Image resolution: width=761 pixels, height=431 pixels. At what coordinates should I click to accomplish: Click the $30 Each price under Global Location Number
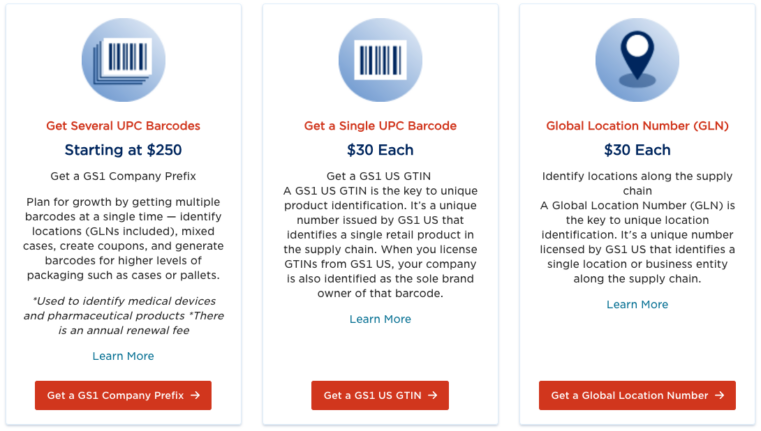[x=637, y=150]
